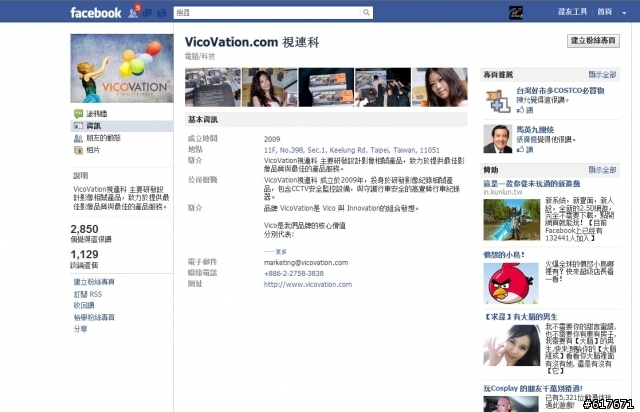Open first photo strip thumbnail of dashcam box
640x412 pixels.
pos(213,87)
